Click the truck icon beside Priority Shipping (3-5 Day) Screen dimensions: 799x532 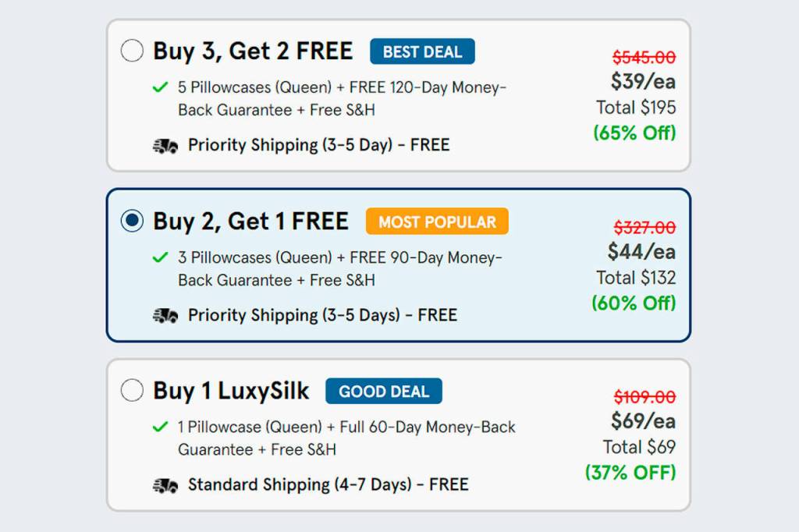tap(165, 146)
